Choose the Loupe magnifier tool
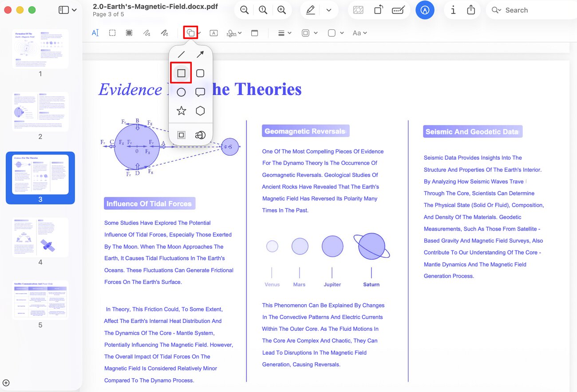Image resolution: width=577 pixels, height=392 pixels. point(200,135)
